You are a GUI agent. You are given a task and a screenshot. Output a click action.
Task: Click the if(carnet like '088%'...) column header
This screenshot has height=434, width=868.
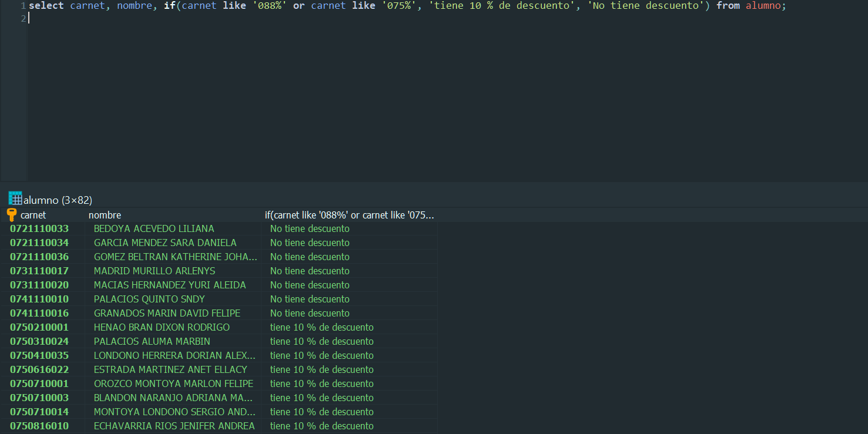(x=349, y=215)
